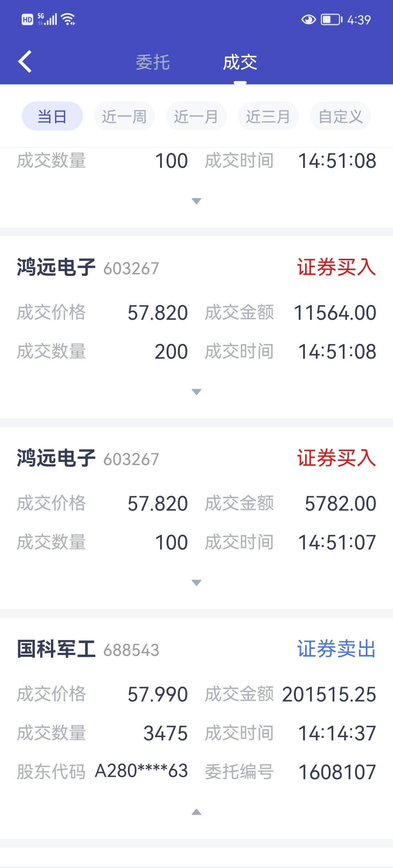Tap the 5G signal bars icon

(47, 19)
